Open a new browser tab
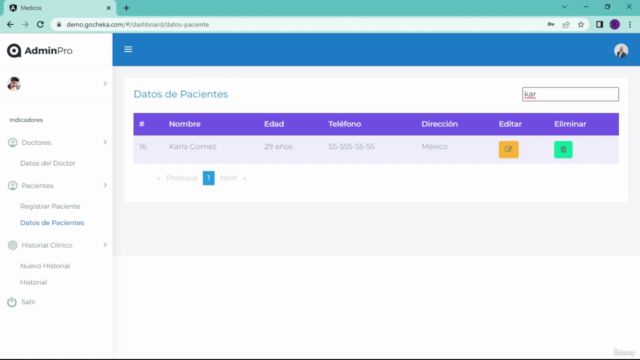Viewport: 640px width, 360px height. (x=126, y=8)
